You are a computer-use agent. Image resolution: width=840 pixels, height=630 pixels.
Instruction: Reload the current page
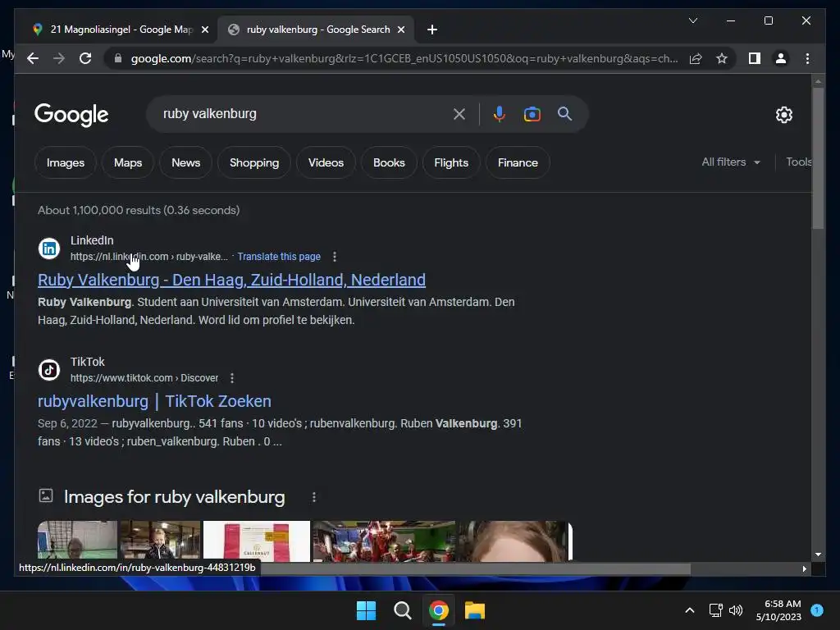point(85,58)
